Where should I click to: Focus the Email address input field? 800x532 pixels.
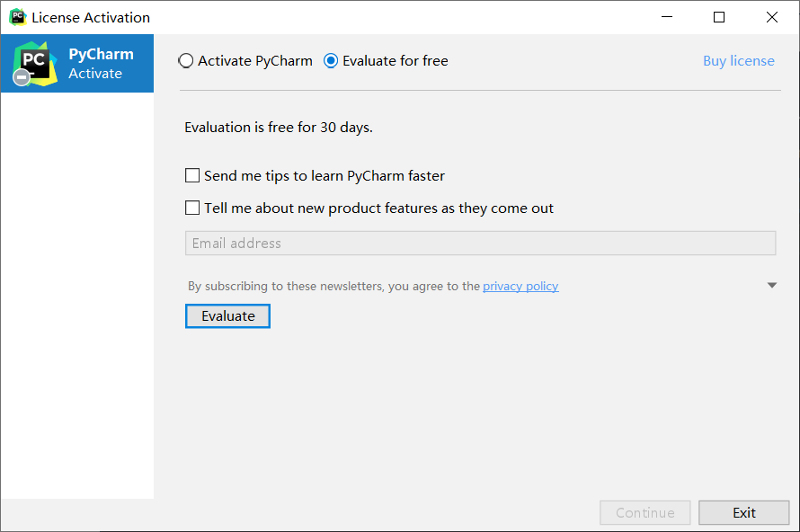[x=480, y=243]
